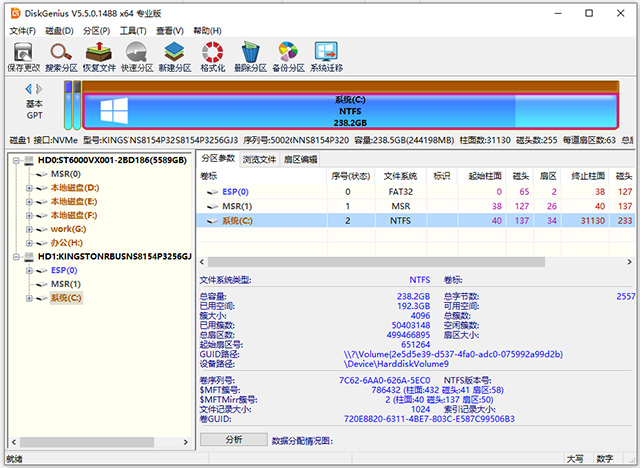This screenshot has width=640, height=468.
Task: Select 本地磁盘(E:) tree item
Action: point(74,202)
